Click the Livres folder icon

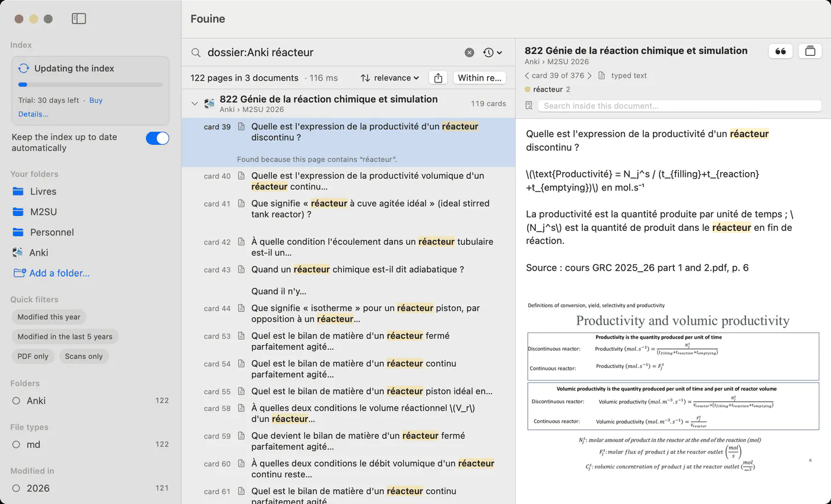[x=18, y=191]
